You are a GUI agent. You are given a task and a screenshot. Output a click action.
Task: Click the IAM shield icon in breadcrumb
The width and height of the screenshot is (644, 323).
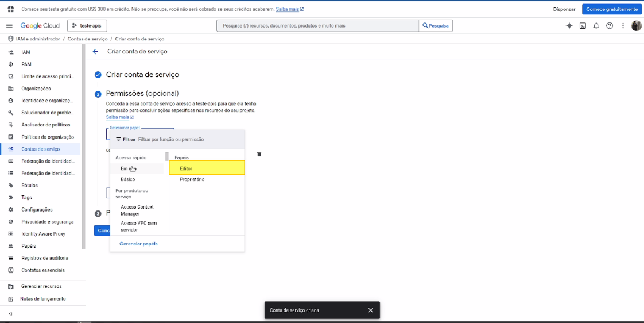[x=11, y=39]
